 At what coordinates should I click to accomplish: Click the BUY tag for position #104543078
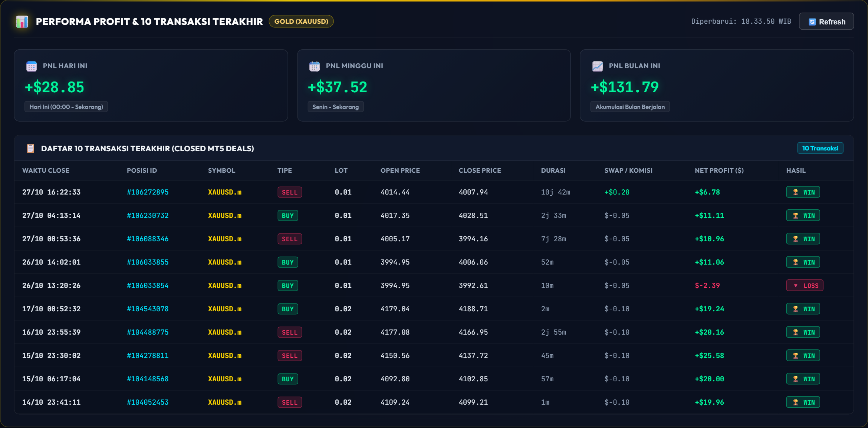288,309
